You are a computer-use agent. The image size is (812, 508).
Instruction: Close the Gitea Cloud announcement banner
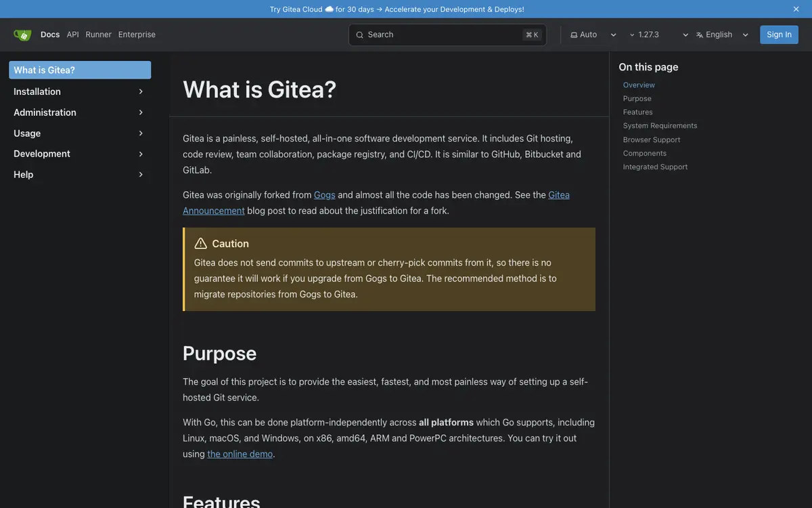(x=796, y=9)
